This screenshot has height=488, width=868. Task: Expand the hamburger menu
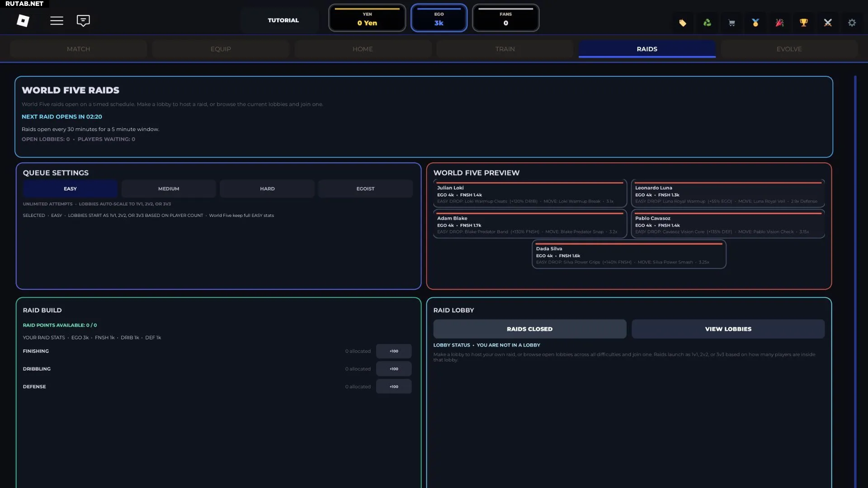click(x=57, y=21)
